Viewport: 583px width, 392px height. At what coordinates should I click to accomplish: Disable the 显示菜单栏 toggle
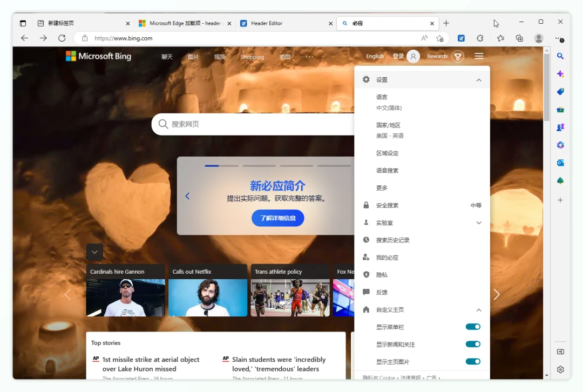(473, 327)
